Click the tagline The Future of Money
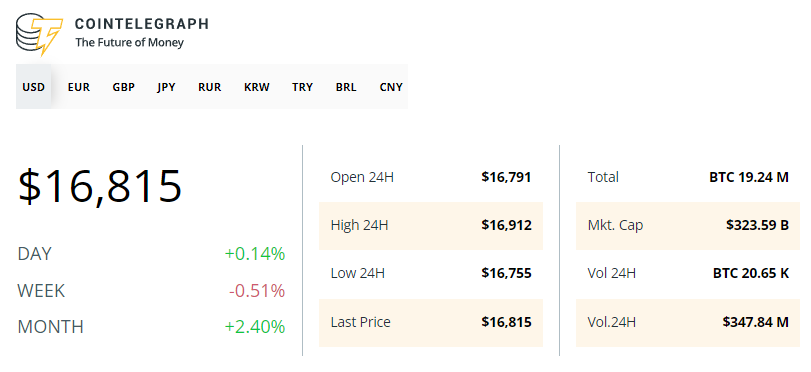This screenshot has height=372, width=811. [x=129, y=43]
